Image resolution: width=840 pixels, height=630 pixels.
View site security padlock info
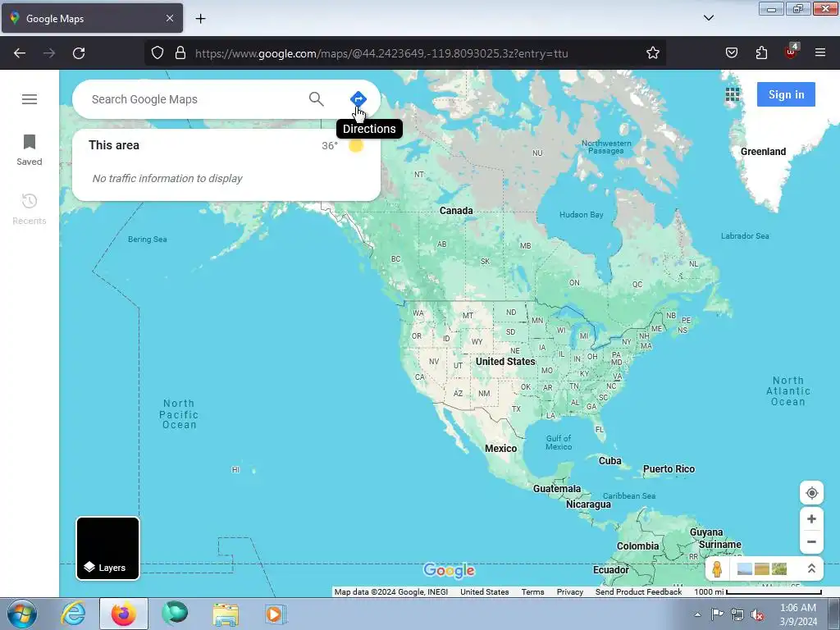click(180, 53)
